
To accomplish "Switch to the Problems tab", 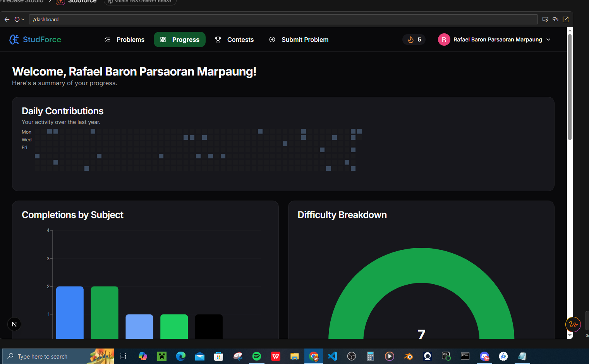I will pyautogui.click(x=130, y=39).
